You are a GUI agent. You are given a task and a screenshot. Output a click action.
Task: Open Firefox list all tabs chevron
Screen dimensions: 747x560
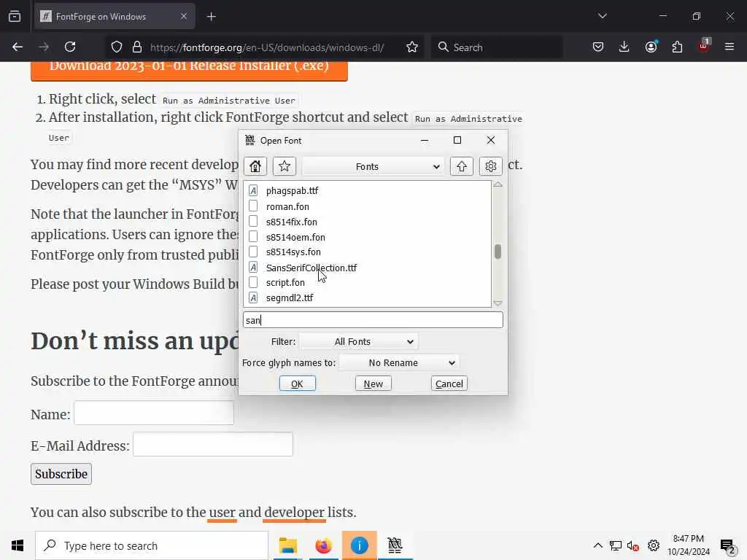(602, 16)
